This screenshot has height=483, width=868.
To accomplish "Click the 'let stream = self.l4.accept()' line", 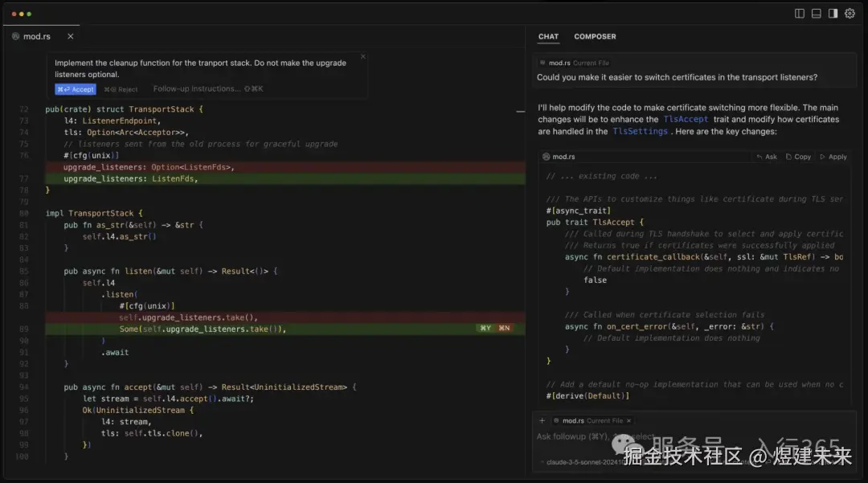I will point(168,399).
